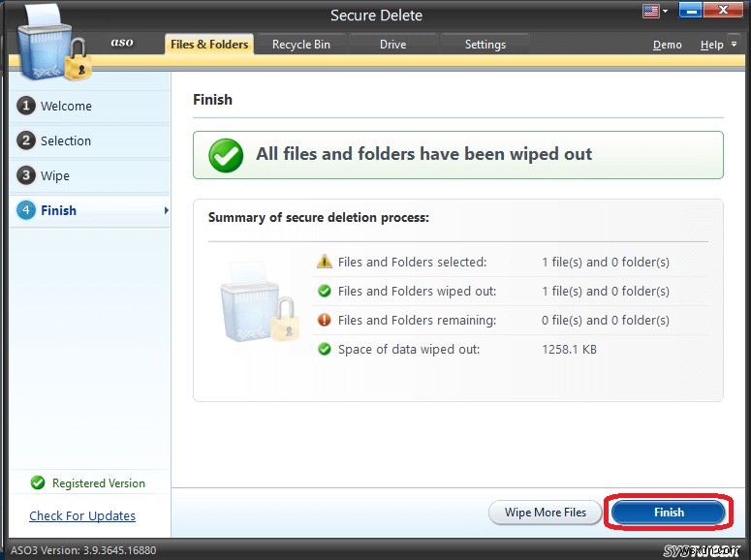Open the Demo menu

coord(667,46)
